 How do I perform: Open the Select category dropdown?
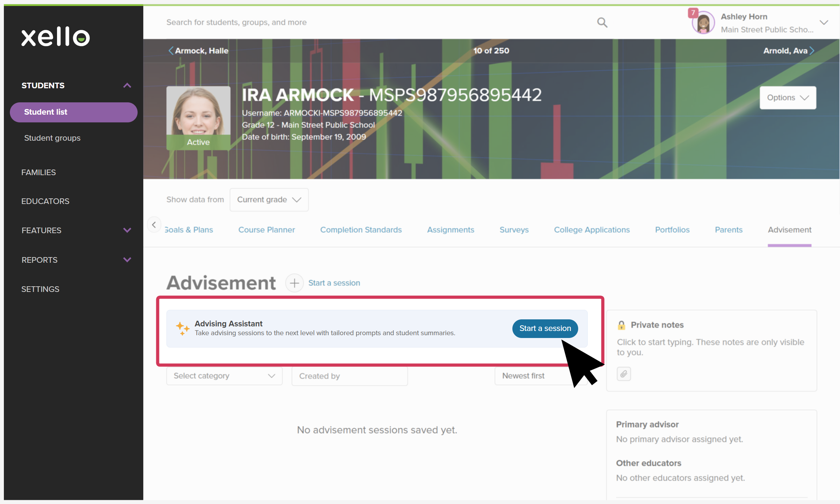coord(225,376)
